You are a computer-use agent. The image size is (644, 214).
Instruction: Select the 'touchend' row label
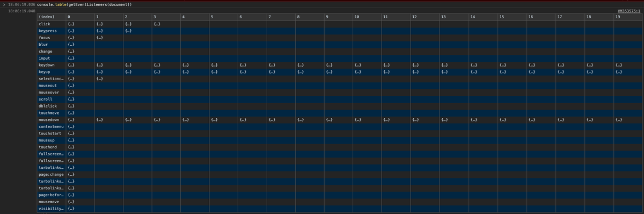(48, 147)
